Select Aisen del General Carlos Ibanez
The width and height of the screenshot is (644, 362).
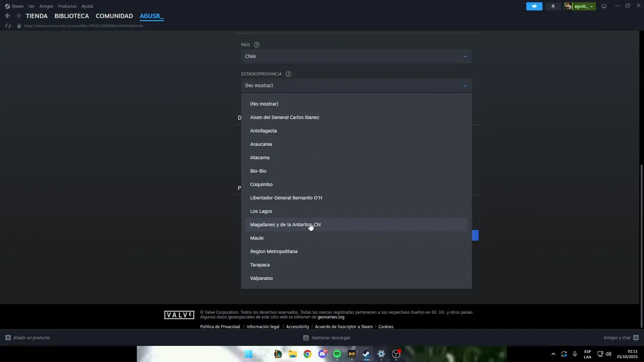pos(356,117)
